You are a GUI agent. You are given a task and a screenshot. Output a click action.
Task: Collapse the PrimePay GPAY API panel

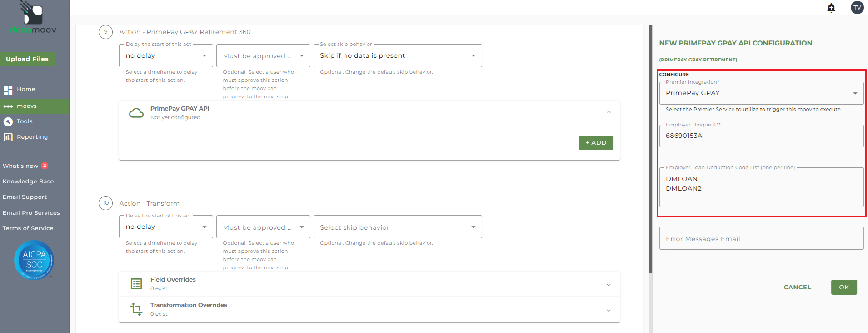click(x=609, y=112)
